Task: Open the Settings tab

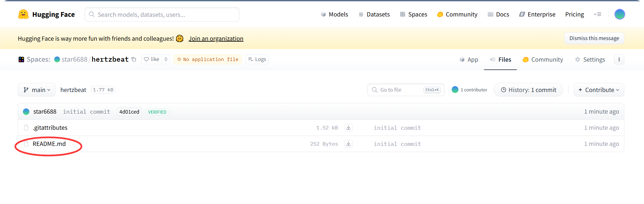Action: coord(590,60)
